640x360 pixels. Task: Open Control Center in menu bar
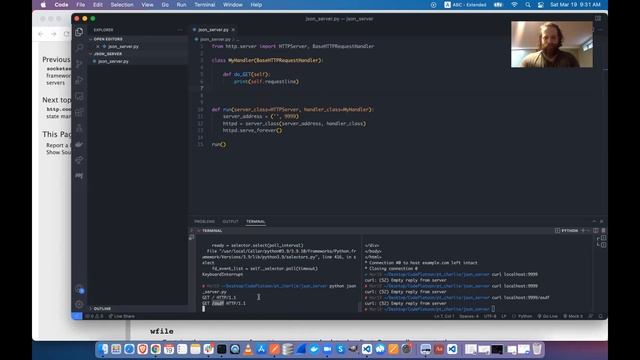[540, 5]
